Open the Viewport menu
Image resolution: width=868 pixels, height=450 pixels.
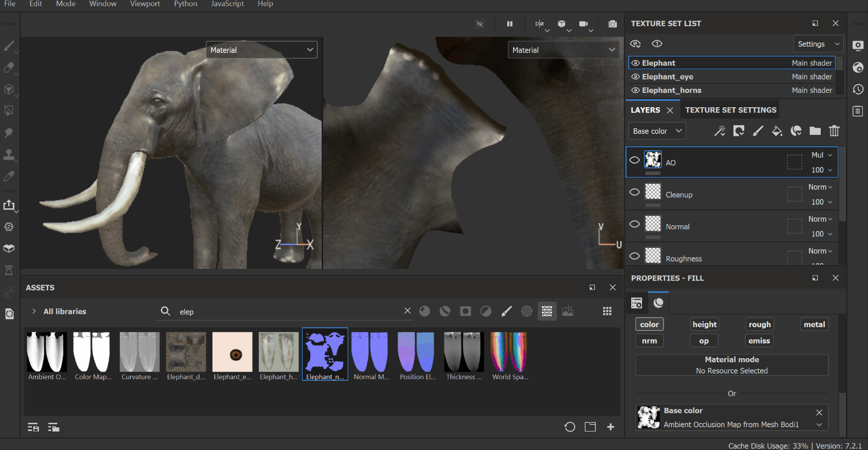(145, 4)
